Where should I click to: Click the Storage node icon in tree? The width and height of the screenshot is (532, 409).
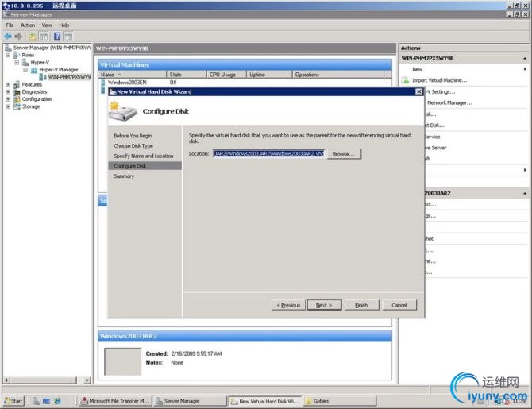[x=17, y=106]
